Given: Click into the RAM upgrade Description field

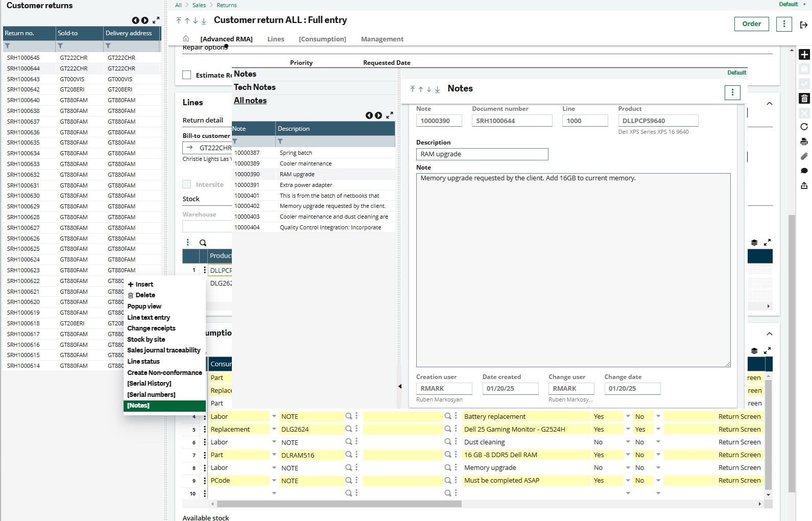Looking at the screenshot, I should coord(482,154).
